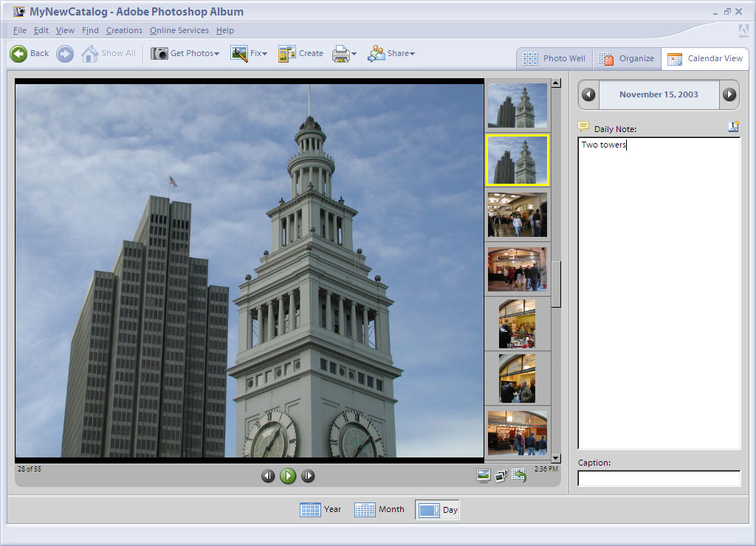The width and height of the screenshot is (756, 546).
Task: Click the grid icon with green arrow
Action: coord(518,476)
